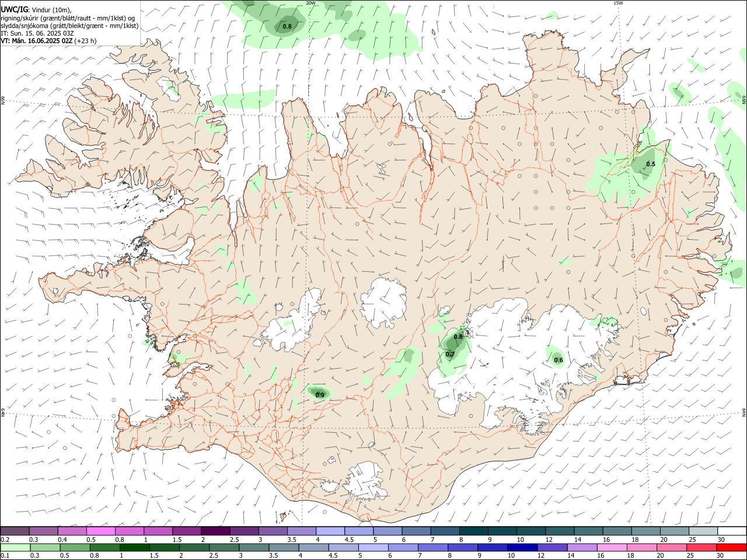The image size is (747, 560).
Task: Click the palest green 0.1 swatch in bottom legend row
Action: [15, 548]
